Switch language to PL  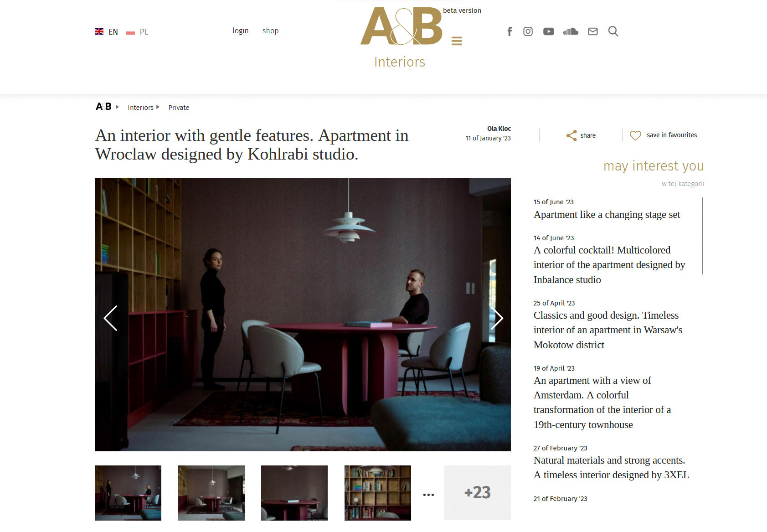pyautogui.click(x=137, y=32)
